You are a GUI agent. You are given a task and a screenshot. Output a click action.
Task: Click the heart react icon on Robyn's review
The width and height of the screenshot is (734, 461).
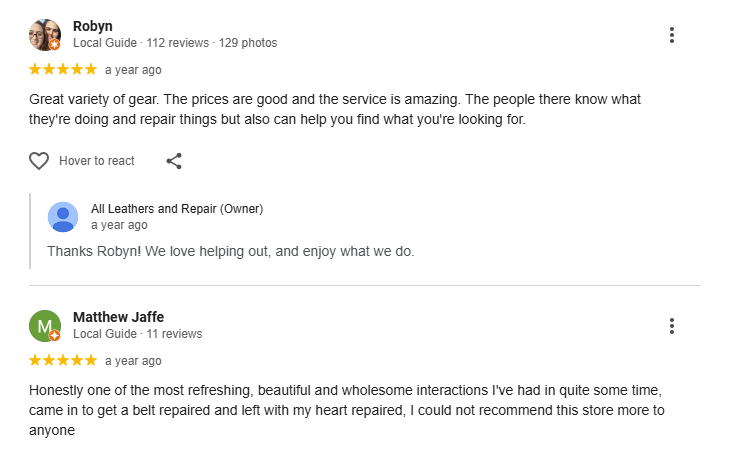(x=39, y=161)
